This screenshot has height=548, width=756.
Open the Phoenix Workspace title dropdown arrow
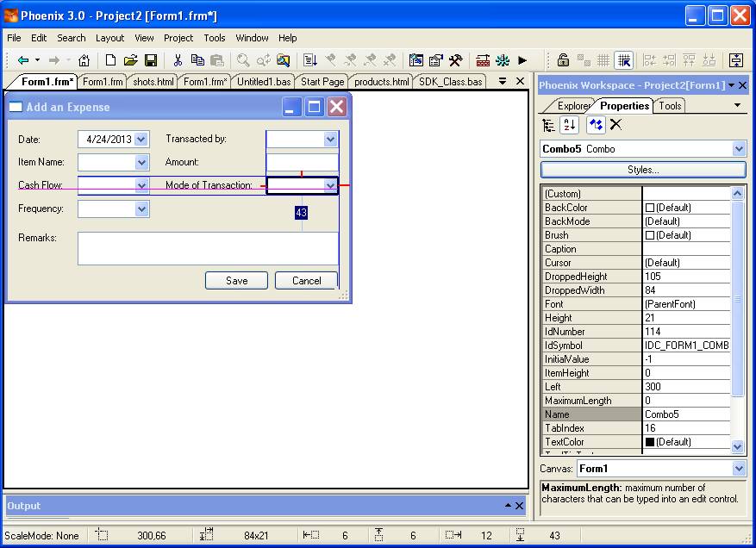tap(731, 85)
